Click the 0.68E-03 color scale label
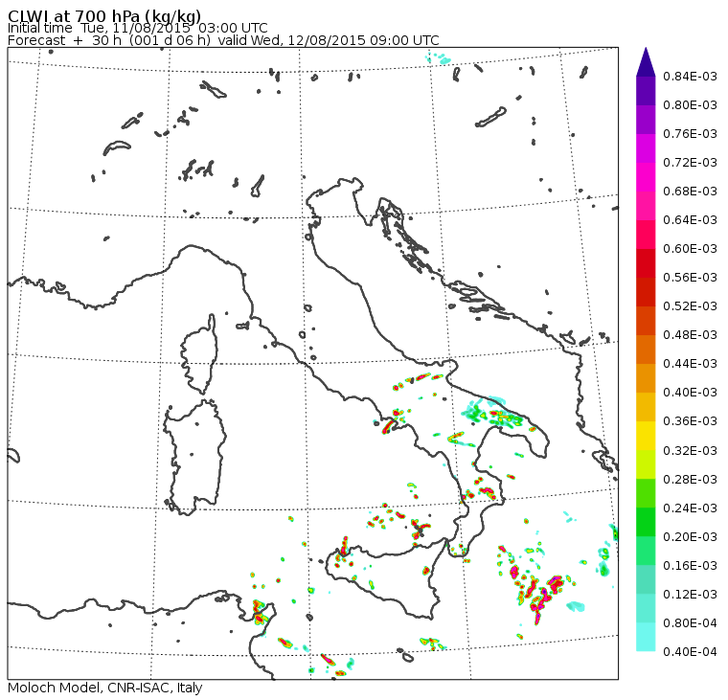The image size is (728, 700). point(690,192)
